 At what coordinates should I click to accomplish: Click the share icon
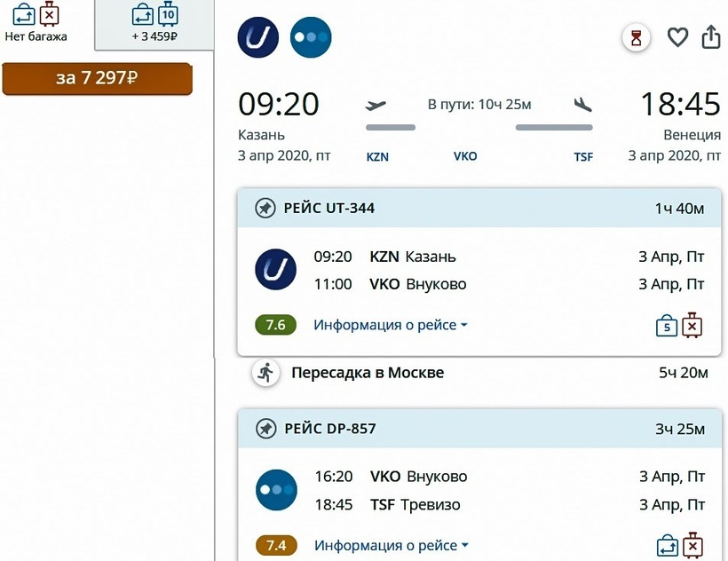tap(710, 37)
